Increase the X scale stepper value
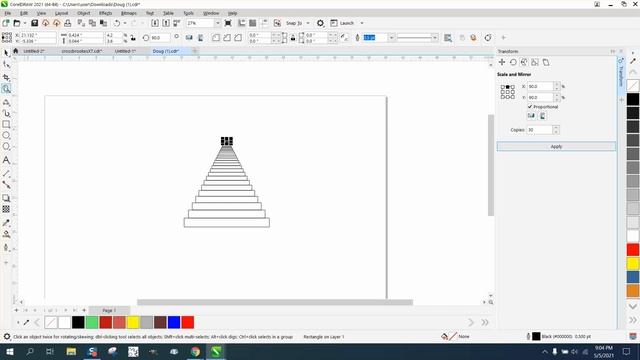This screenshot has width=640, height=360. [556, 84]
